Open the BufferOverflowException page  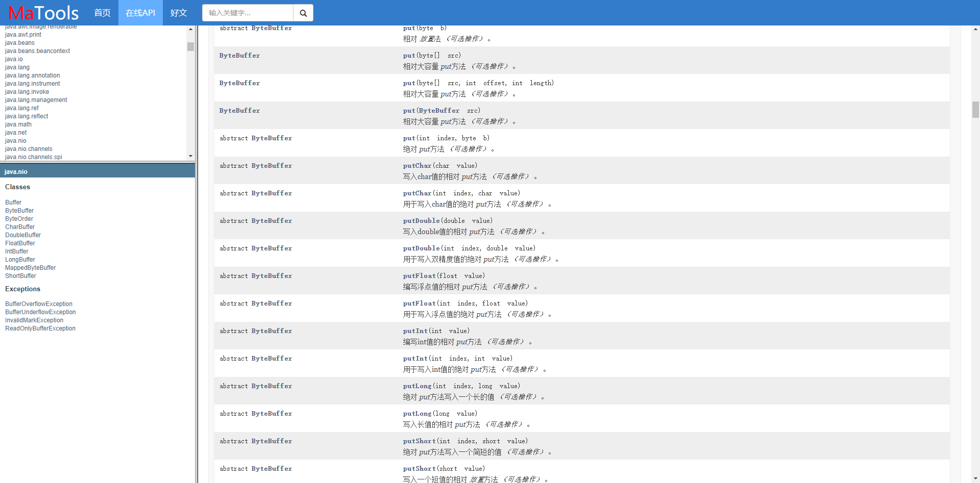(x=38, y=303)
